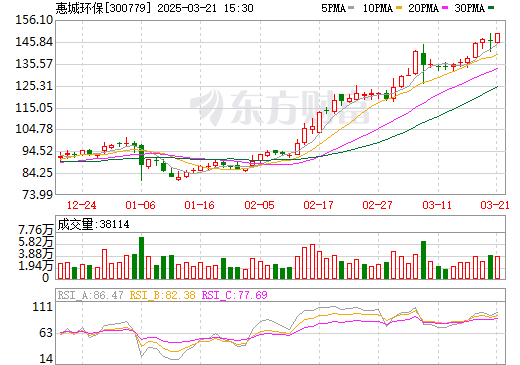Click the timestamp 2025-03-21 15:30

[x=205, y=8]
